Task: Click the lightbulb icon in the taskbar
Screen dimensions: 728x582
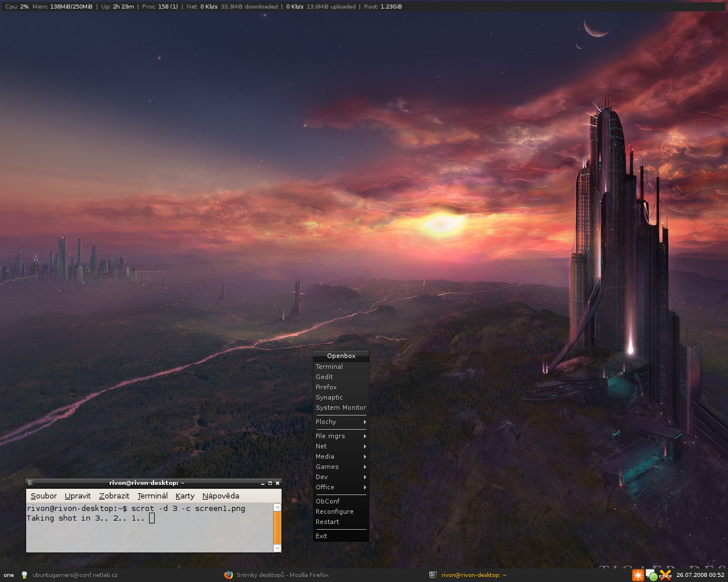Action: point(24,575)
